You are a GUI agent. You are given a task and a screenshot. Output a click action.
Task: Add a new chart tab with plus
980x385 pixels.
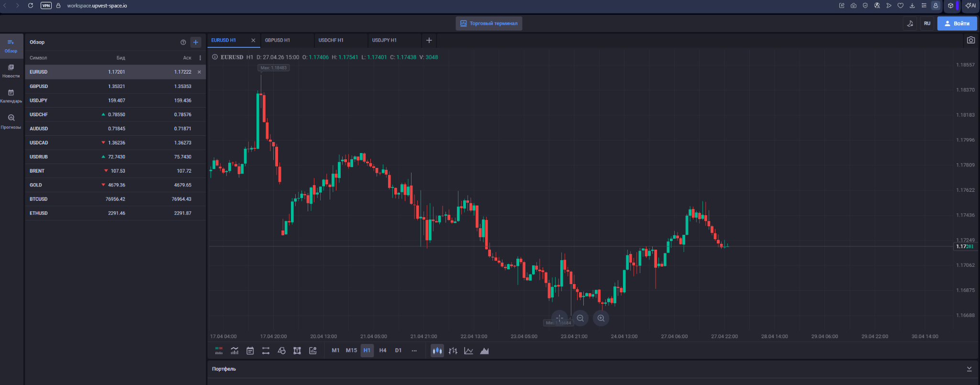[429, 40]
